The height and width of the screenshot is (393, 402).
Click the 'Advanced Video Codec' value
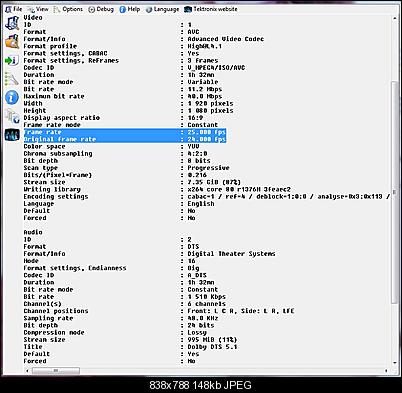point(226,39)
